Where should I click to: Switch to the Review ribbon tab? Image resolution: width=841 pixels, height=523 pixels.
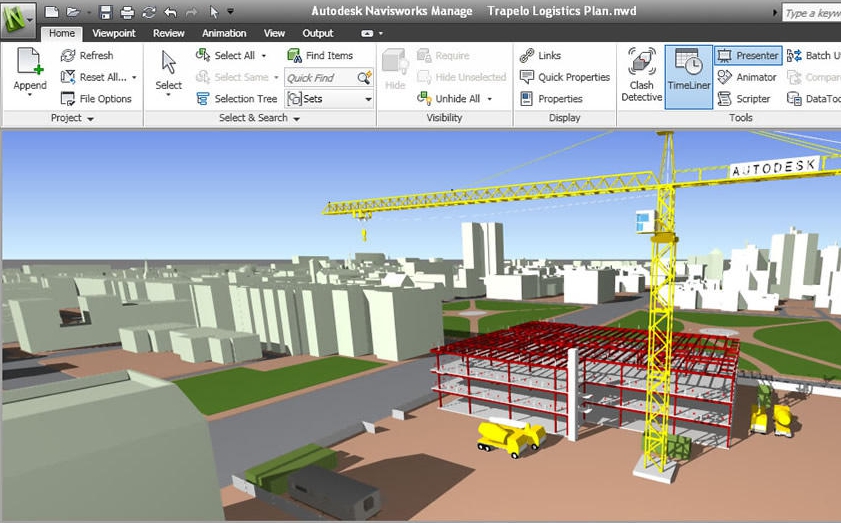coord(168,33)
